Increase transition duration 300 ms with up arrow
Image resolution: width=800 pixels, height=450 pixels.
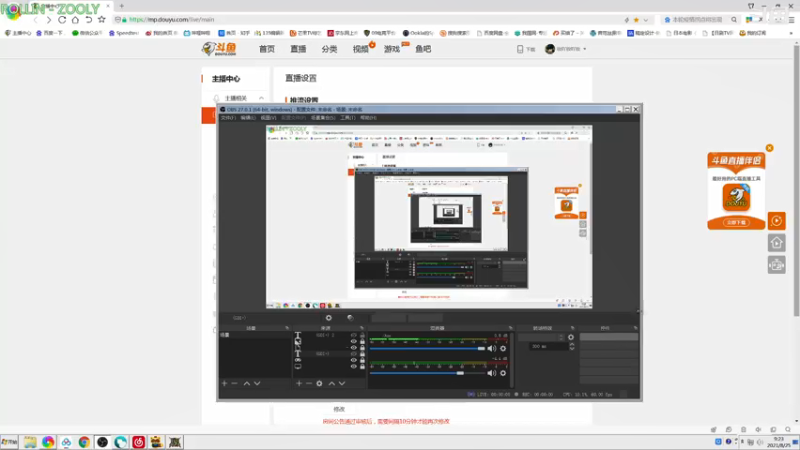(572, 344)
